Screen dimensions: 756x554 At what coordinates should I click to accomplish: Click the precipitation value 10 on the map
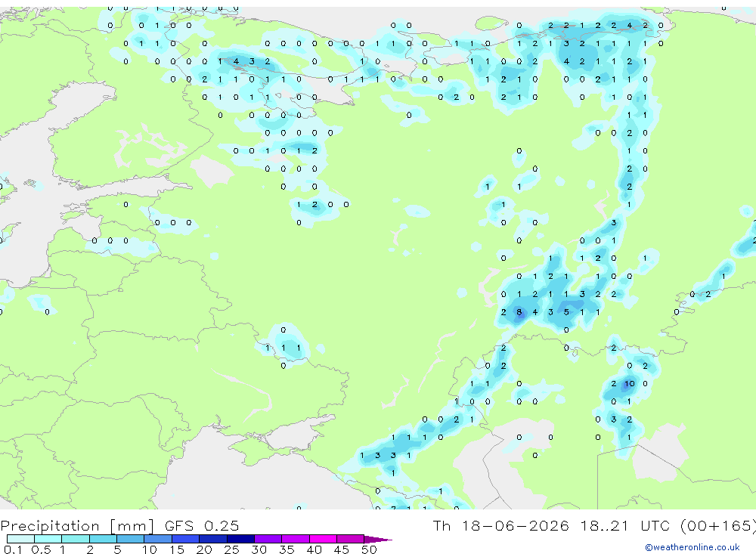[630, 384]
